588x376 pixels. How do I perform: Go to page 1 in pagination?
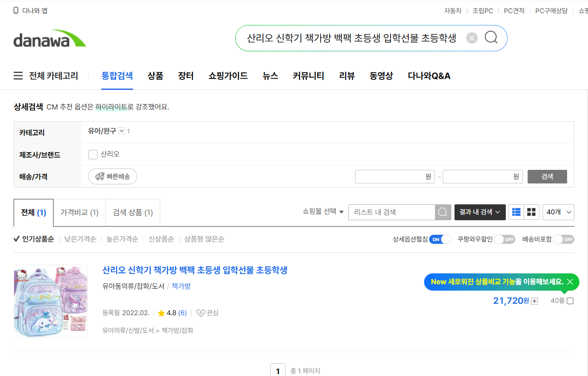pyautogui.click(x=278, y=371)
